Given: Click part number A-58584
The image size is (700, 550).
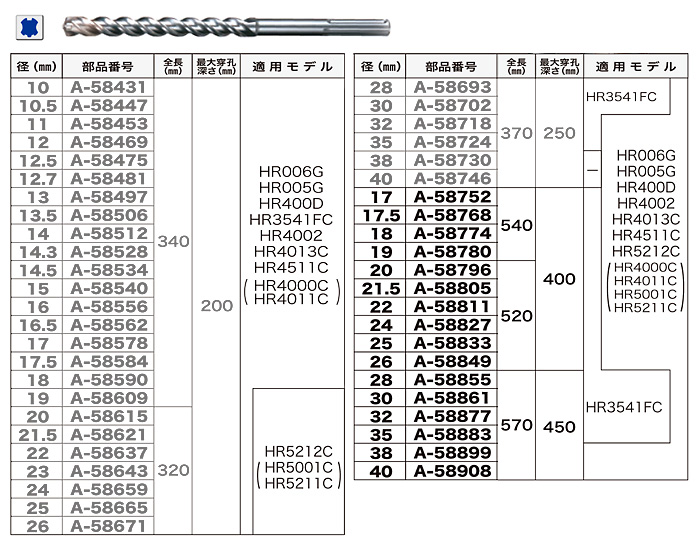Looking at the screenshot, I should click(109, 362).
